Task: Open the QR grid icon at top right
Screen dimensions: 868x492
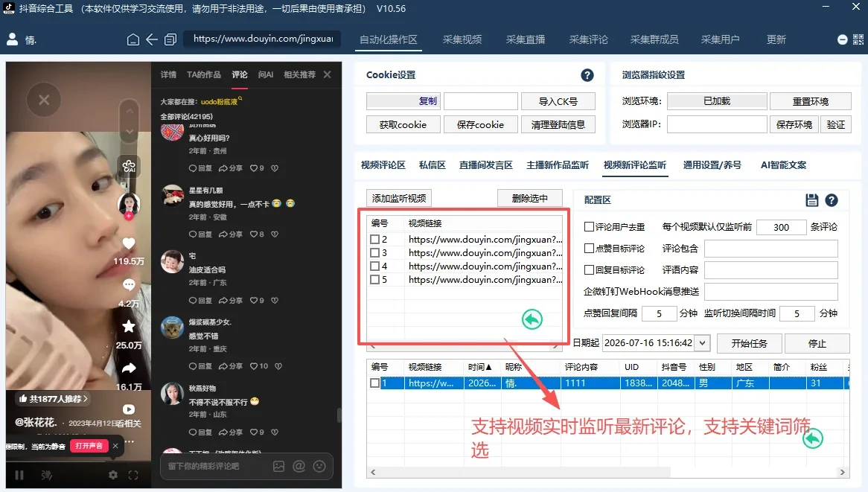Action: click(858, 39)
